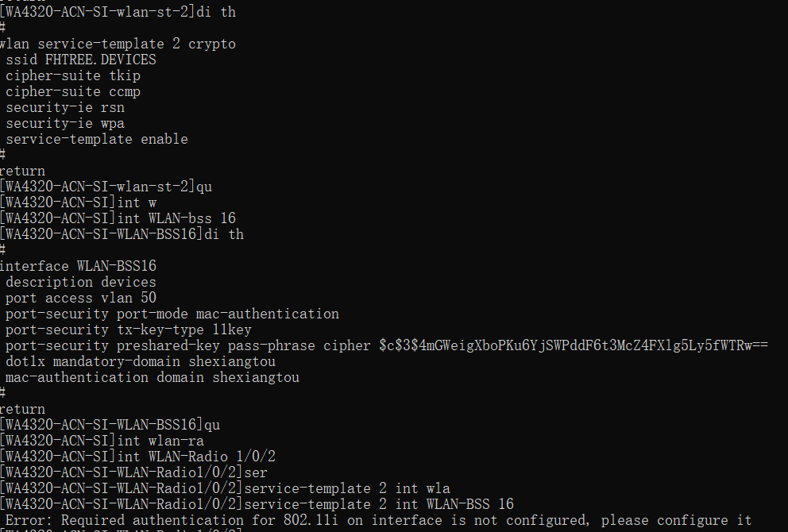This screenshot has height=532, width=788.
Task: Click the 'service-template enable' line
Action: pos(97,139)
